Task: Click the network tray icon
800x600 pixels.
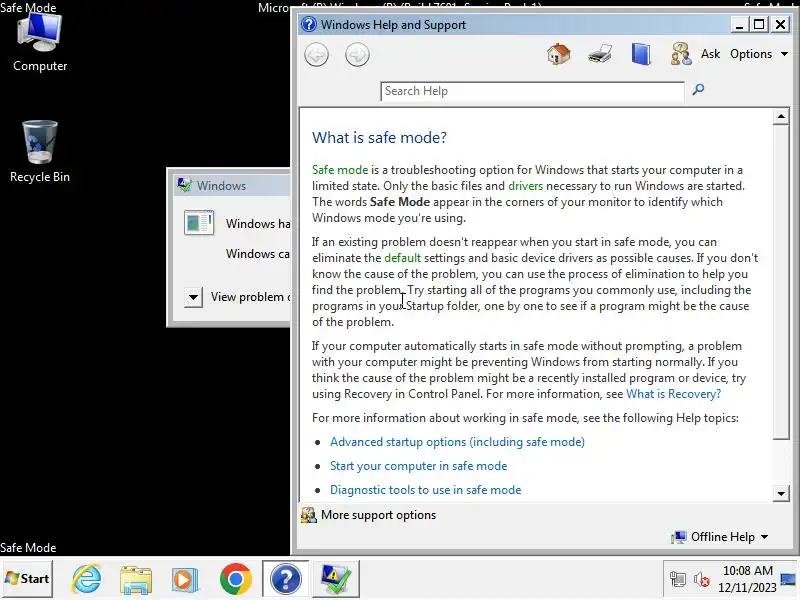Action: [678, 579]
